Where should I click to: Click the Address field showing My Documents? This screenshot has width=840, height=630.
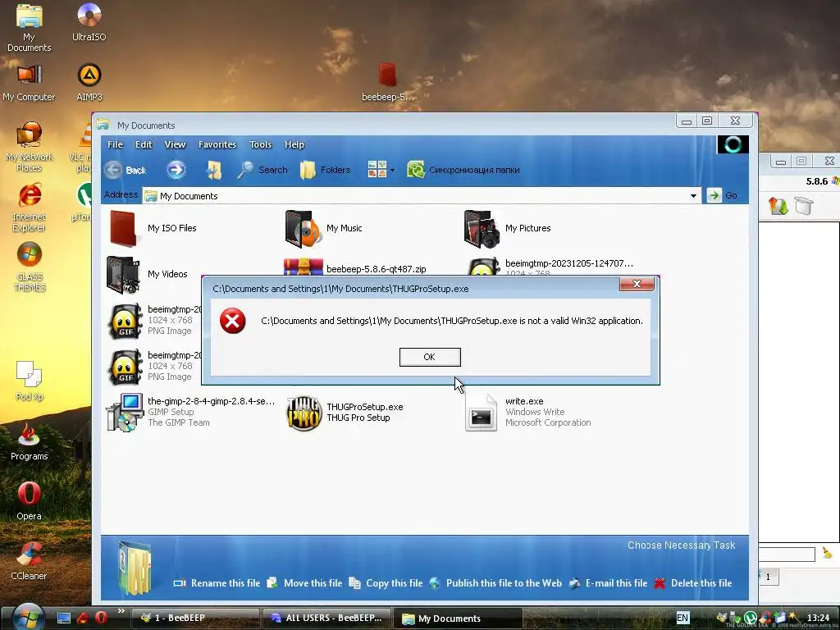[422, 195]
